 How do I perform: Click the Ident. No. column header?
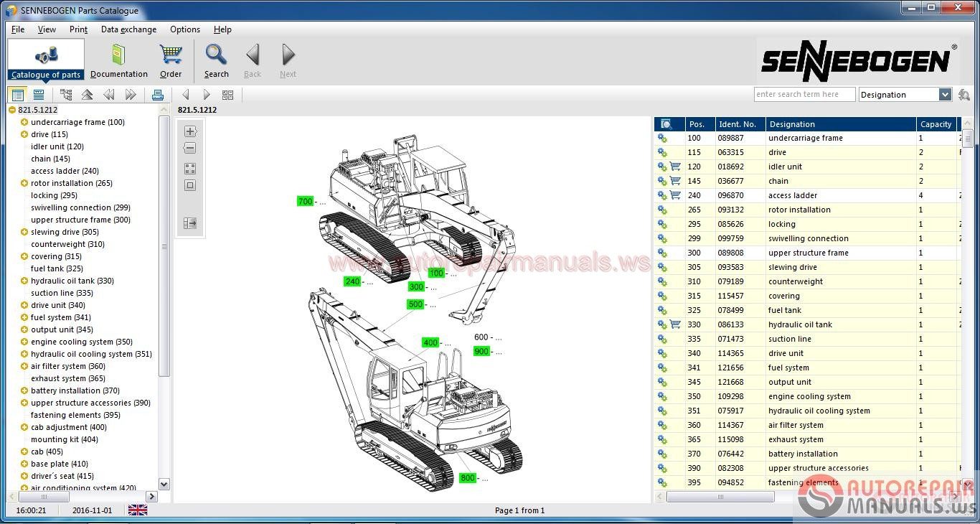click(x=740, y=124)
